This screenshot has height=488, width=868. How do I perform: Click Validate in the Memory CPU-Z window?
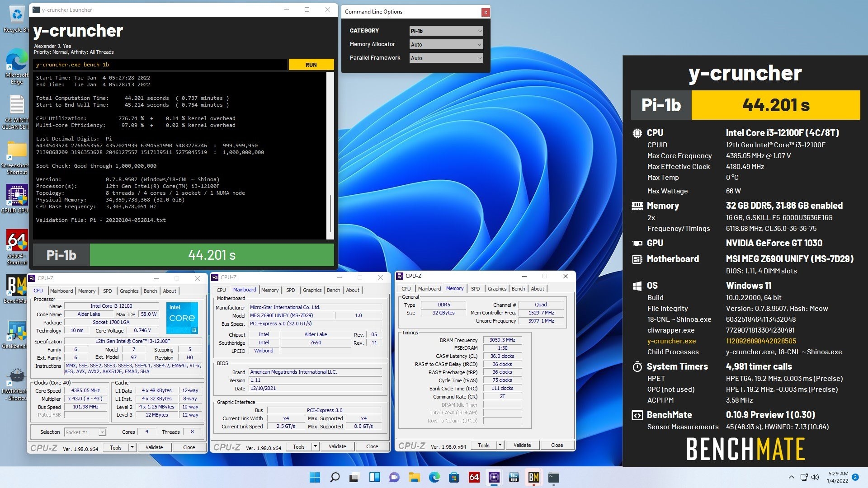tap(522, 445)
